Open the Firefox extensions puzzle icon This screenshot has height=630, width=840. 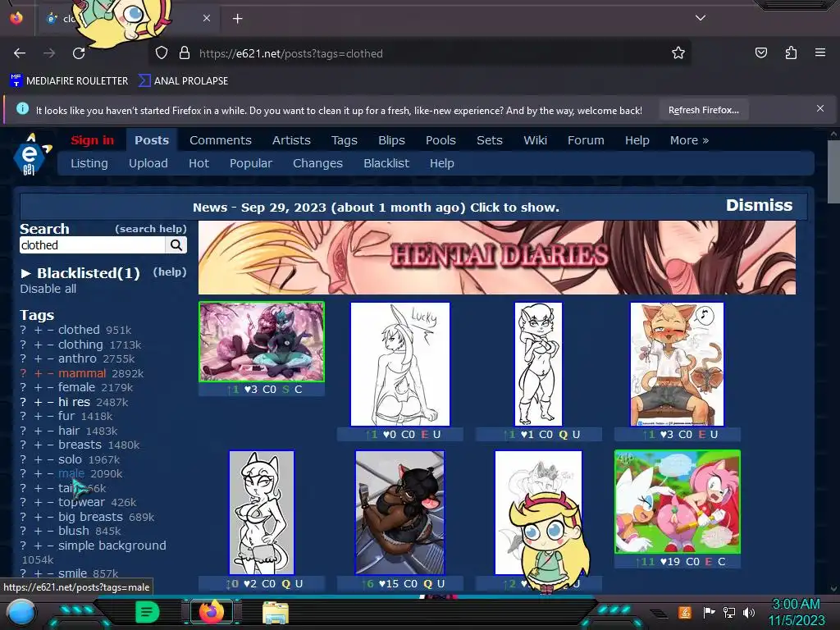791,52
